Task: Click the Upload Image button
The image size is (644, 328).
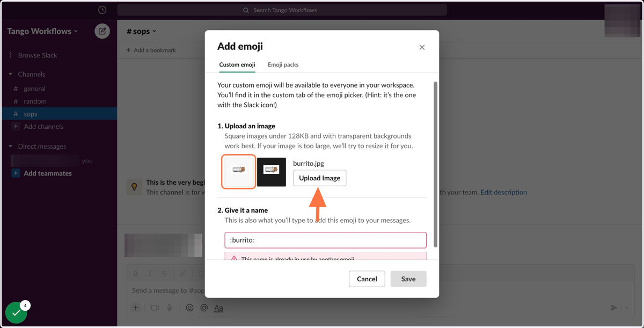Action: pyautogui.click(x=320, y=178)
